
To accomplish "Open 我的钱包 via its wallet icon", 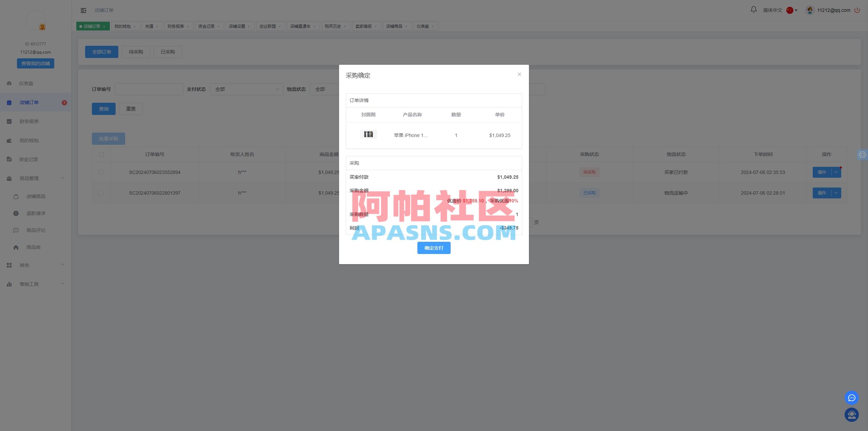I will point(9,140).
